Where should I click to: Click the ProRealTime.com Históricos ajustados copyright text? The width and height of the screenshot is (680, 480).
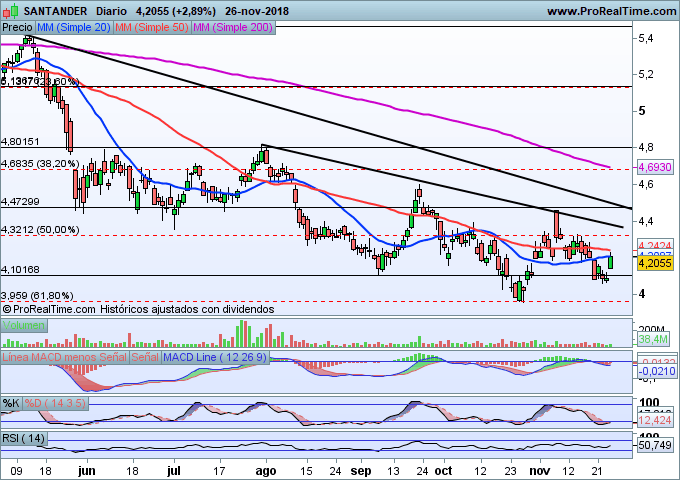tap(138, 309)
